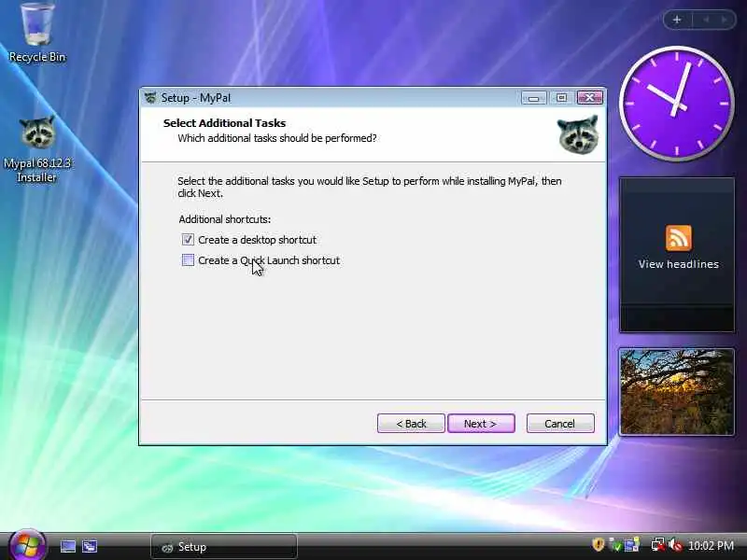Viewport: 747px width, 560px height.
Task: Close the Setup - MyPal window
Action: pyautogui.click(x=590, y=98)
